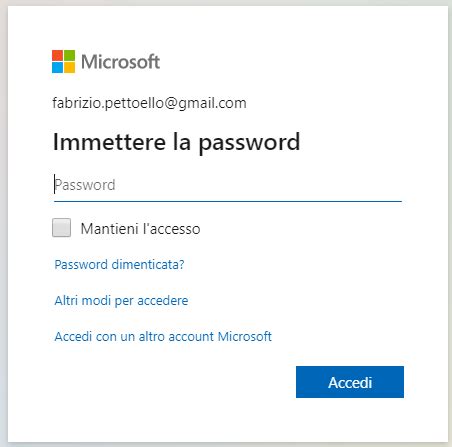Focus the Password input field
Viewport: 452px width, 447px height.
point(228,185)
